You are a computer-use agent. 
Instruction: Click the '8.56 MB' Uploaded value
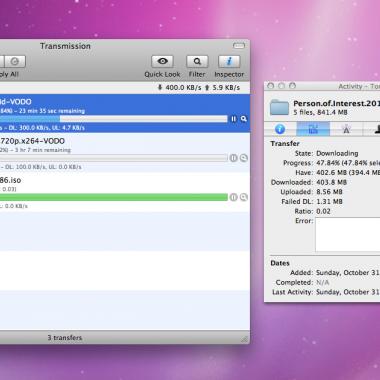[329, 192]
